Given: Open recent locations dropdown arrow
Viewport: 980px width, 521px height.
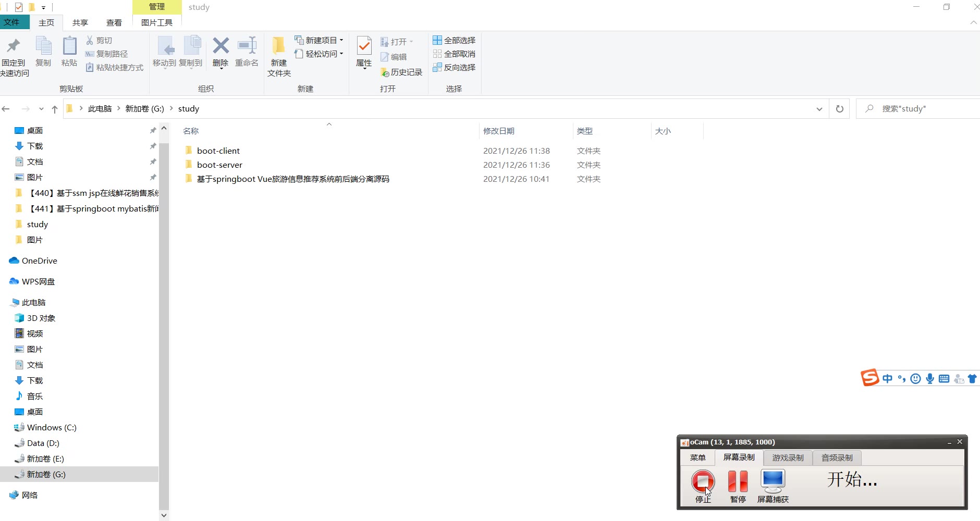Looking at the screenshot, I should coord(41,109).
